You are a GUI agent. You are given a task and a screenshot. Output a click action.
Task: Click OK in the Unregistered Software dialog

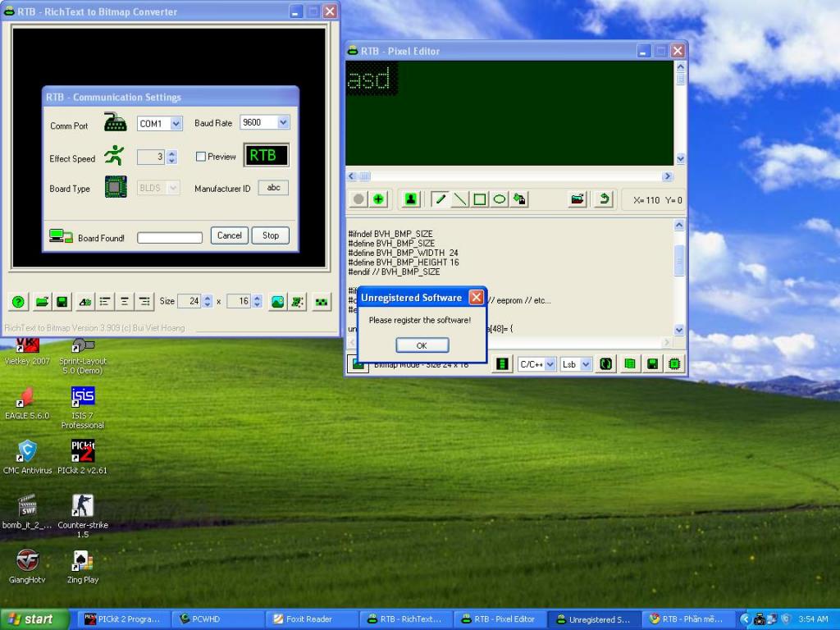(x=422, y=345)
